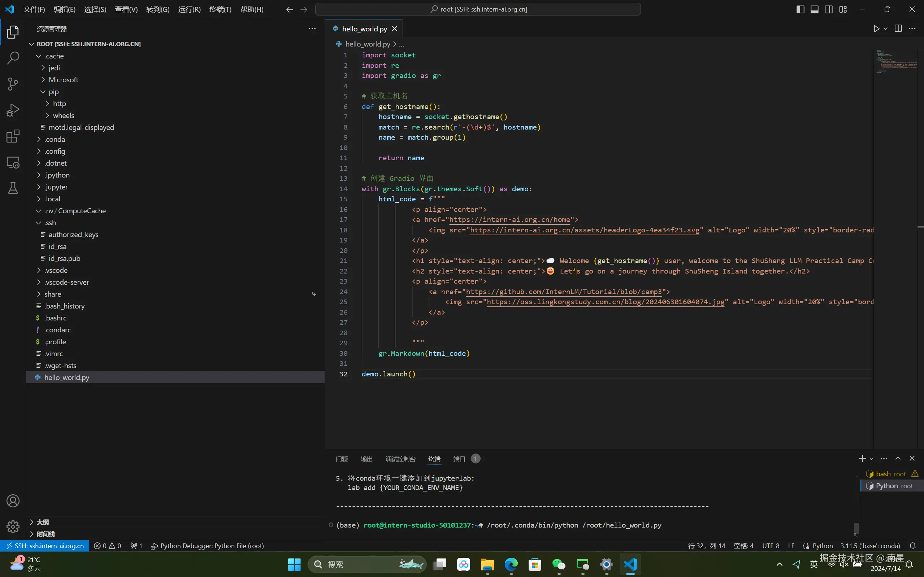Screen dimensions: 924x577
Task: Open Source Control view icon
Action: point(13,84)
